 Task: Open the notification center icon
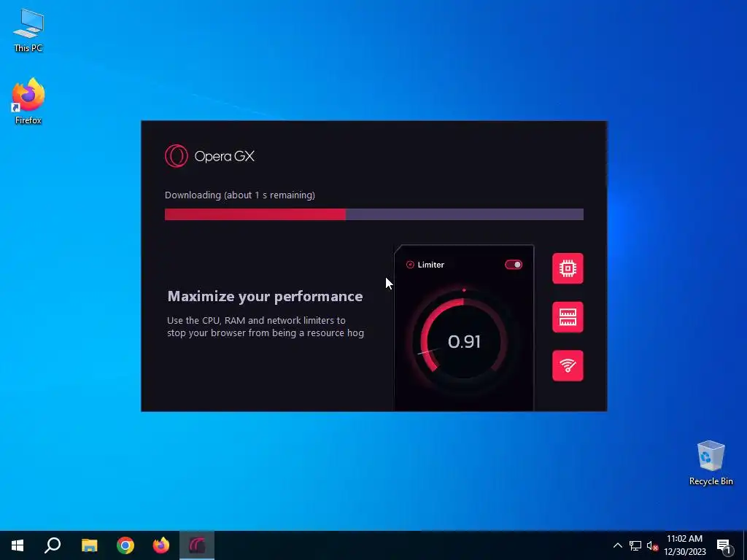point(724,546)
